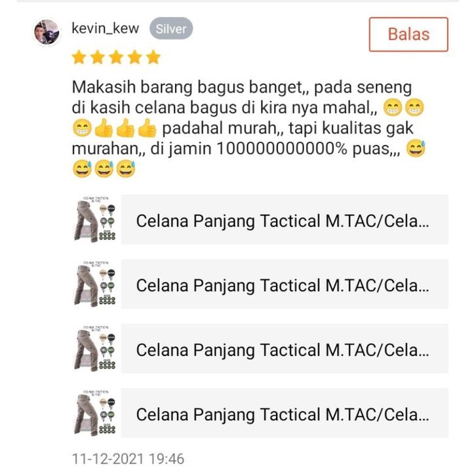476x476 pixels.
Task: Open the third tactical pants product thumbnail
Action: pos(95,349)
